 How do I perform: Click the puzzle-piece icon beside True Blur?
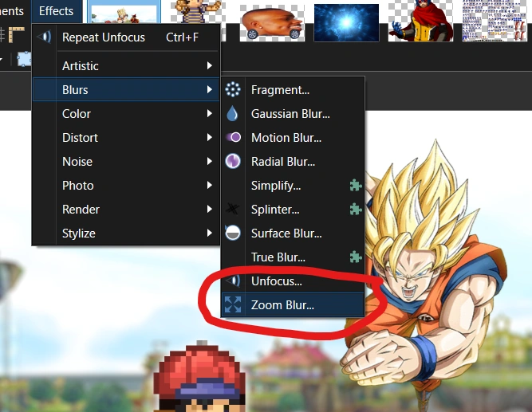click(356, 257)
